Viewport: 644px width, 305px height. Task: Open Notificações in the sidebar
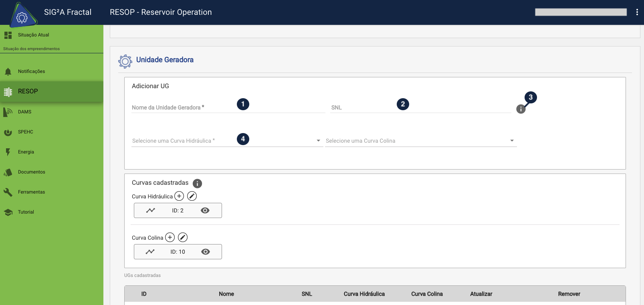pos(31,71)
